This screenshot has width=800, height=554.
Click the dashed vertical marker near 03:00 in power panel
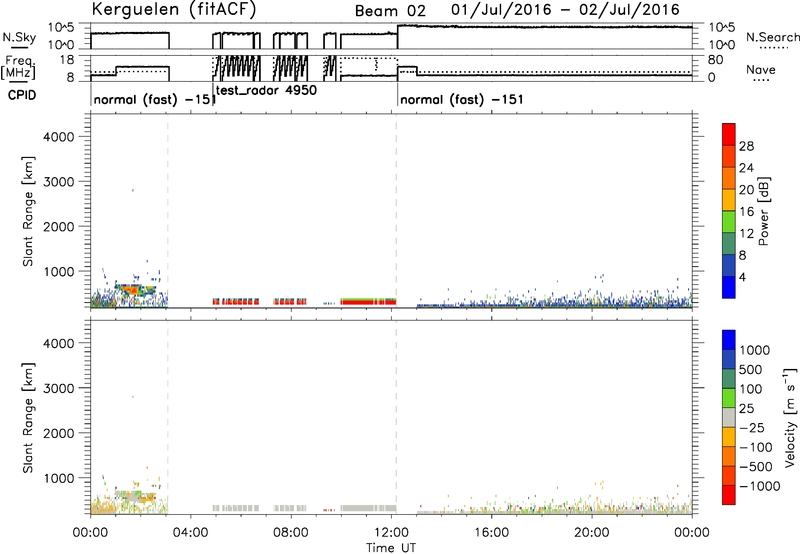(167, 211)
